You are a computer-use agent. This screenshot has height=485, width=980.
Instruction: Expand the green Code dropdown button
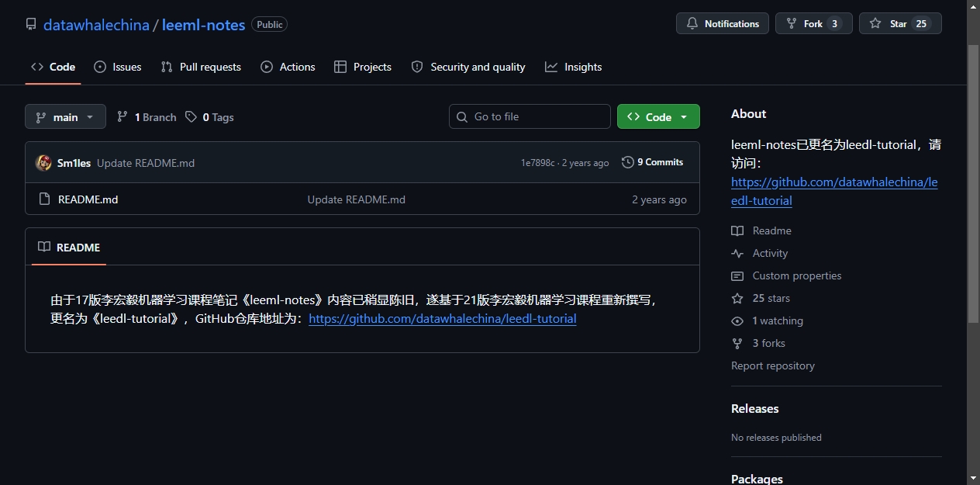coord(658,116)
